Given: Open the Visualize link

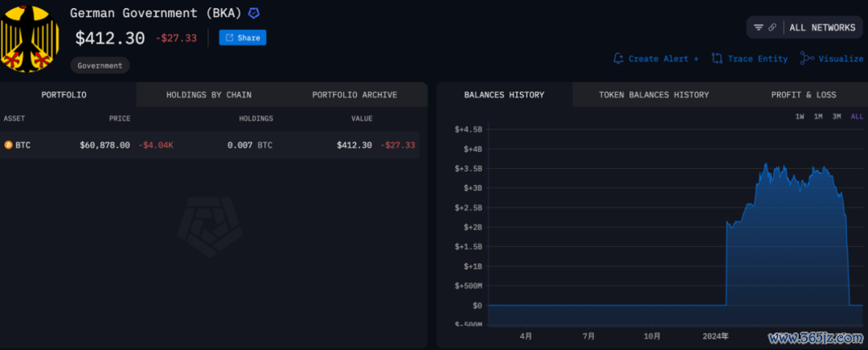Looking at the screenshot, I should pyautogui.click(x=841, y=59).
